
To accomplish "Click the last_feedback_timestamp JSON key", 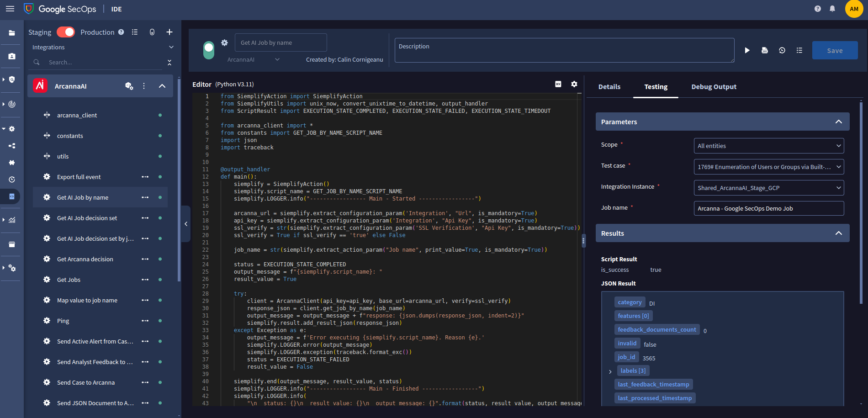I will (653, 384).
